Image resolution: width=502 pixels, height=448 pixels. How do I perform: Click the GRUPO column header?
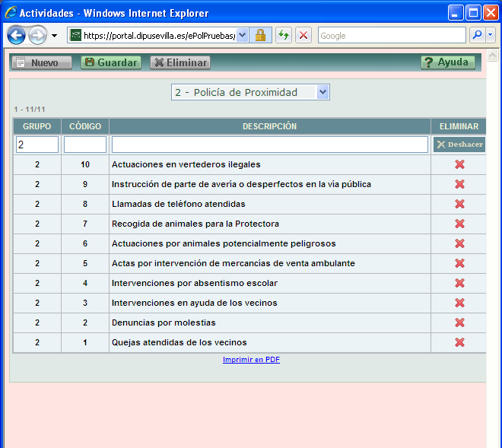pyautogui.click(x=37, y=126)
